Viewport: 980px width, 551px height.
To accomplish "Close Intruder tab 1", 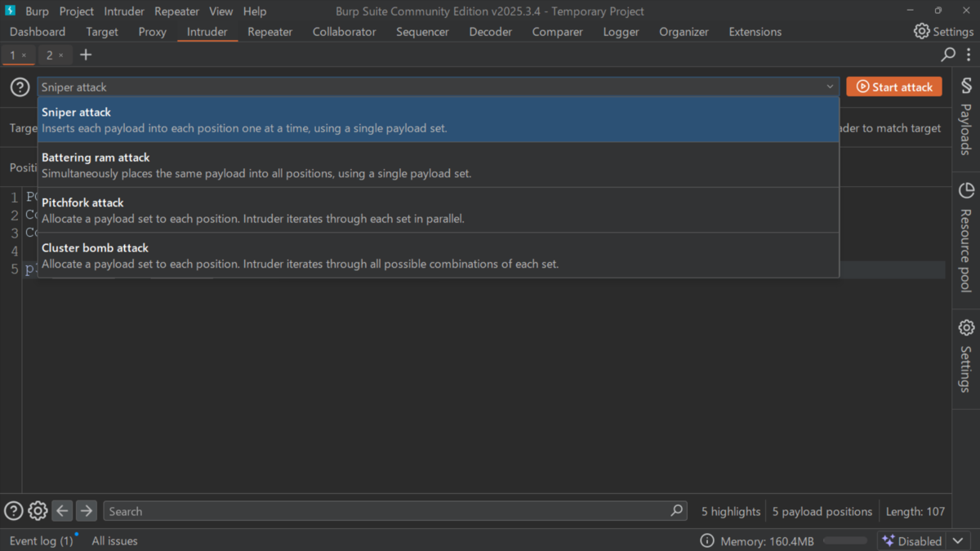I will pyautogui.click(x=24, y=56).
